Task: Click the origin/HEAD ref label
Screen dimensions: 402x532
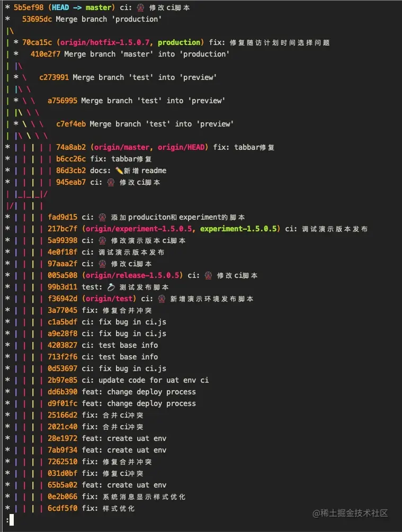Action: (181, 147)
